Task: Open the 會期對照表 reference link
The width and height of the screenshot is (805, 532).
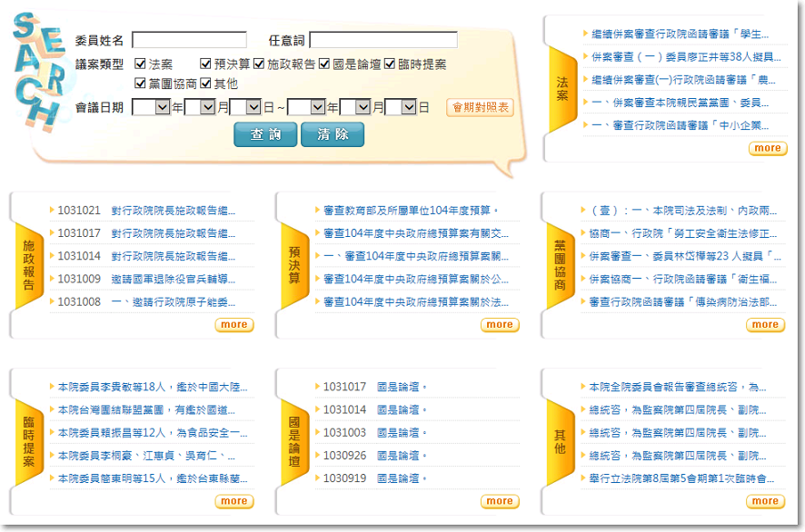Action: coord(480,108)
